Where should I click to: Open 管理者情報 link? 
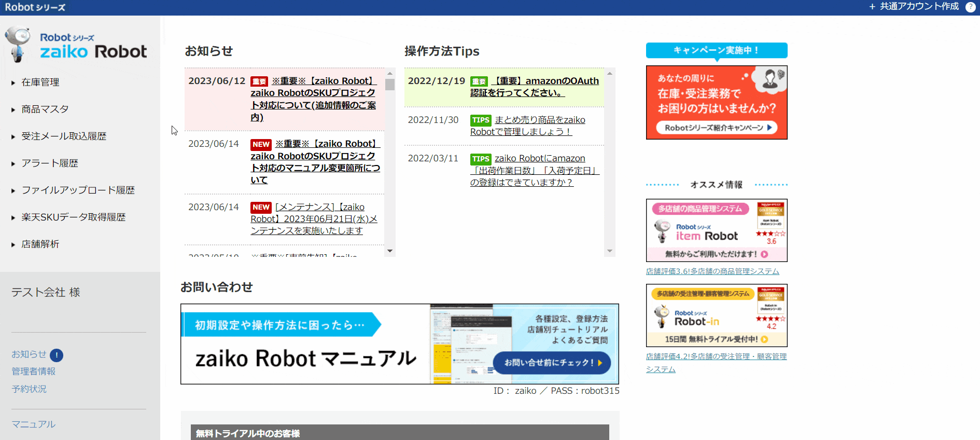34,372
